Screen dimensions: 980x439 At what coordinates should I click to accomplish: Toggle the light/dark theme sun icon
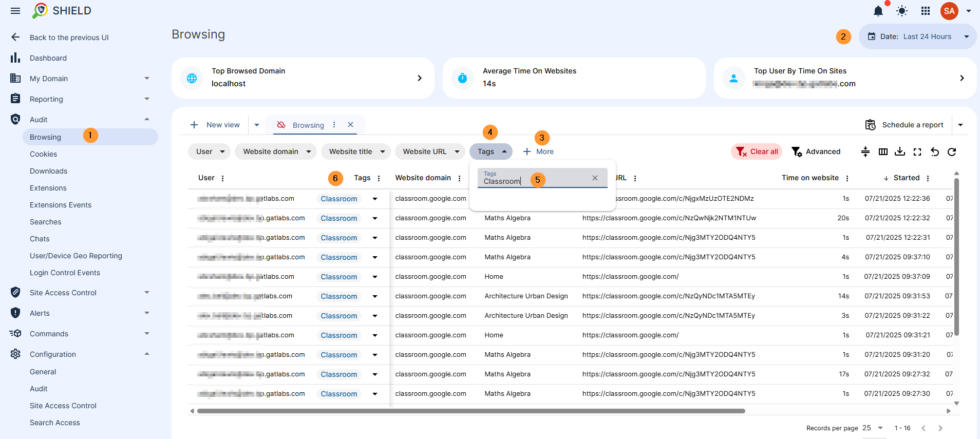(902, 11)
